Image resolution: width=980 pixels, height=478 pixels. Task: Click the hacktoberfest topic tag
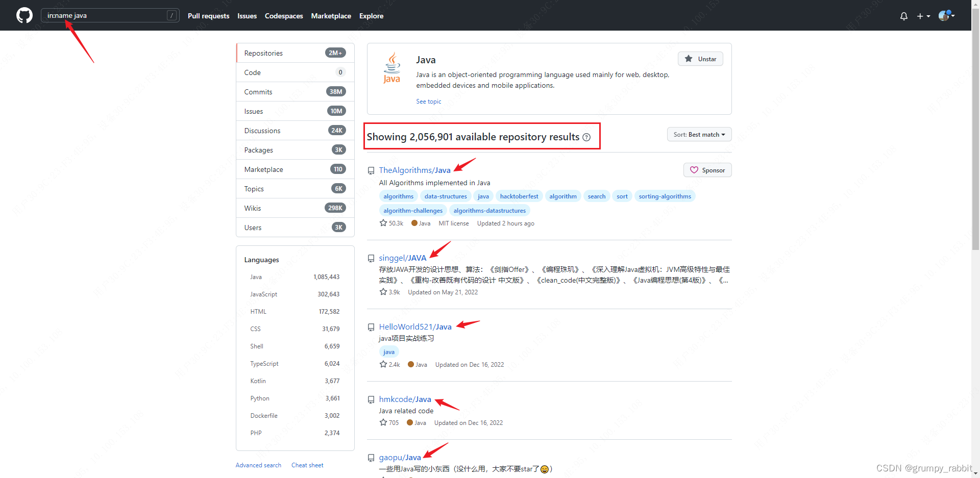pyautogui.click(x=519, y=196)
